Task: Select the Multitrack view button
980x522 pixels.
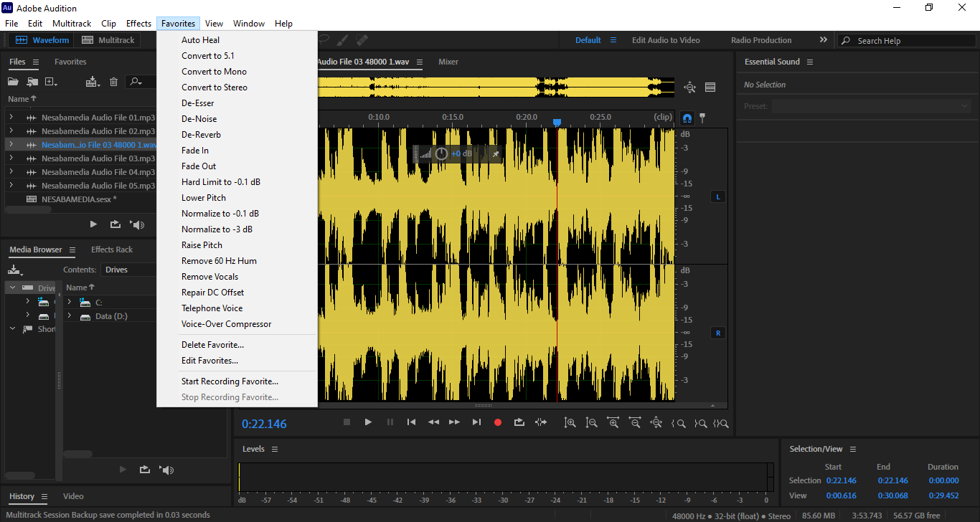Action: click(x=108, y=40)
